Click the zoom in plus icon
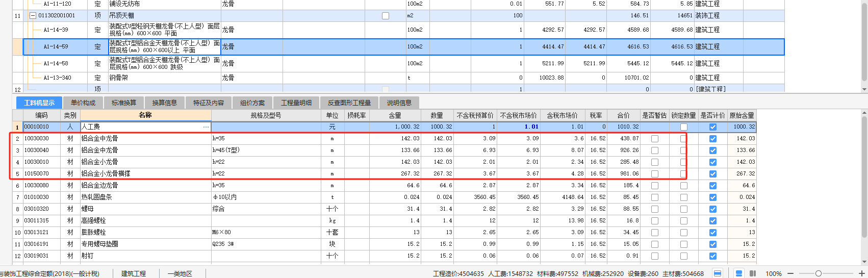 (861, 273)
